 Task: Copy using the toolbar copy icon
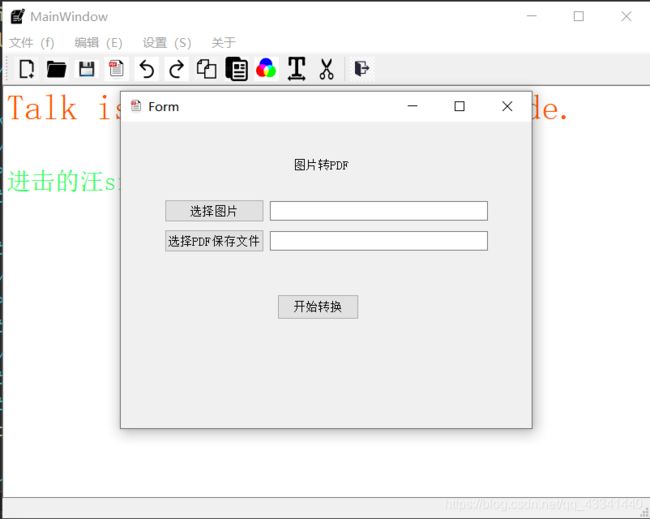tap(206, 69)
